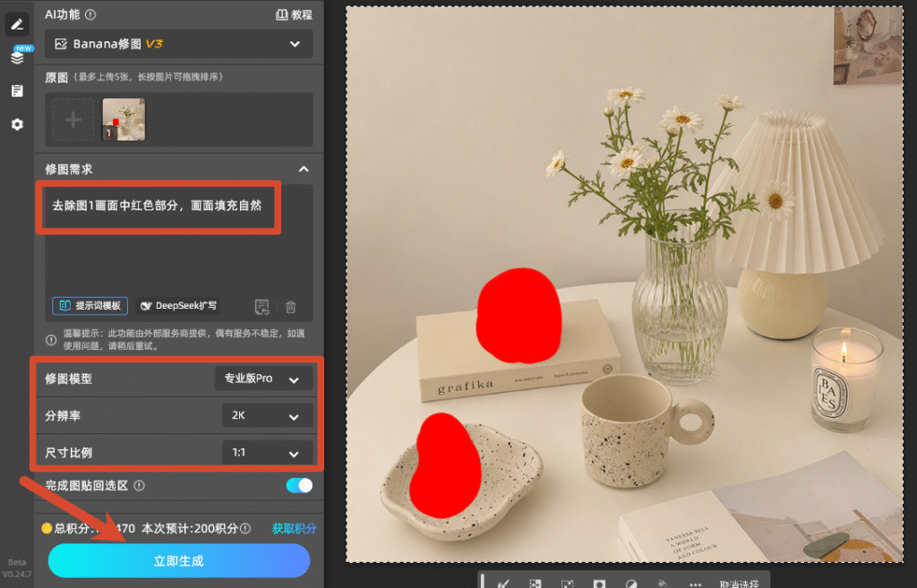
Task: Open the Banana修图 V3 function dropdown
Action: (x=179, y=44)
